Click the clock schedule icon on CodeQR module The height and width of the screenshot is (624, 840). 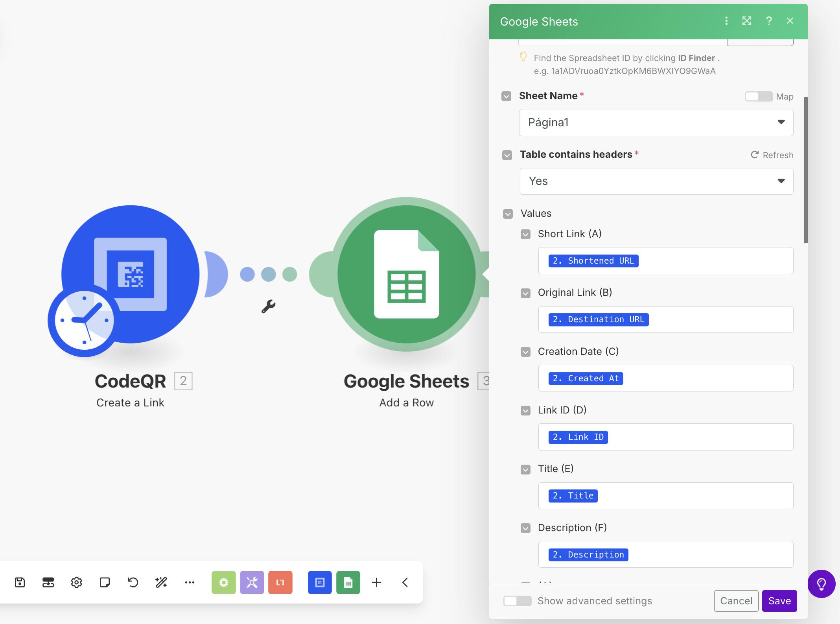[x=84, y=320]
